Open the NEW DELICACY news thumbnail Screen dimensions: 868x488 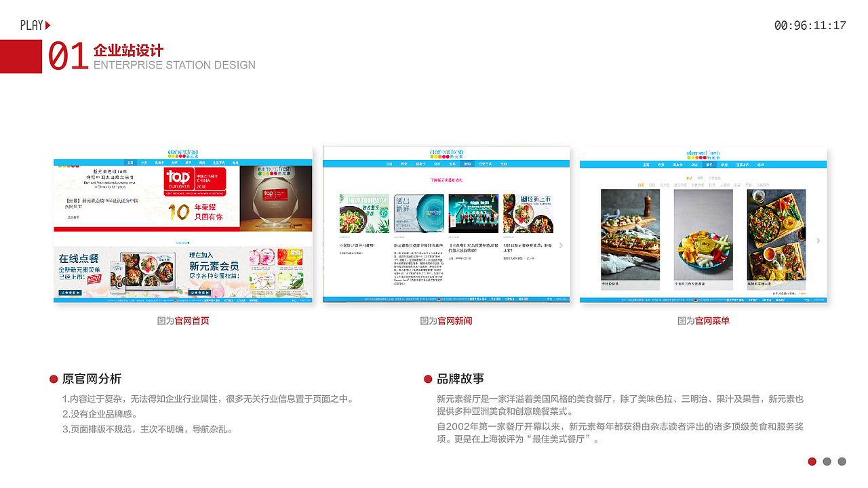(363, 213)
